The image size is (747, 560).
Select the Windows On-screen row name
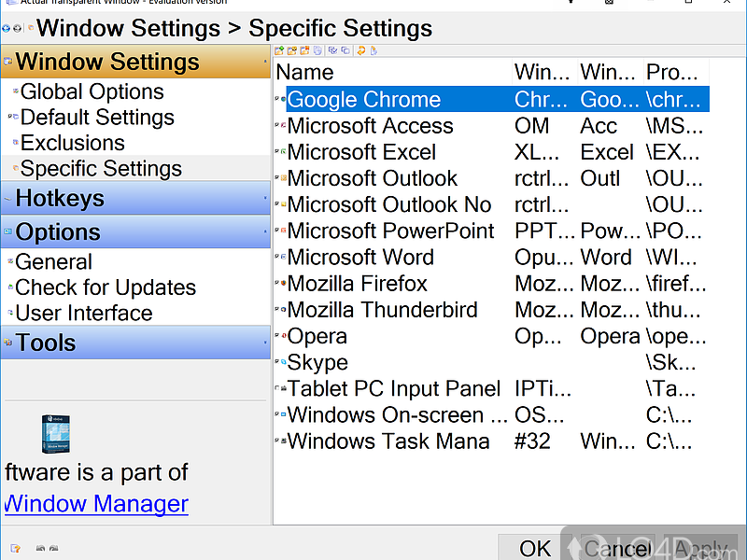(x=398, y=414)
